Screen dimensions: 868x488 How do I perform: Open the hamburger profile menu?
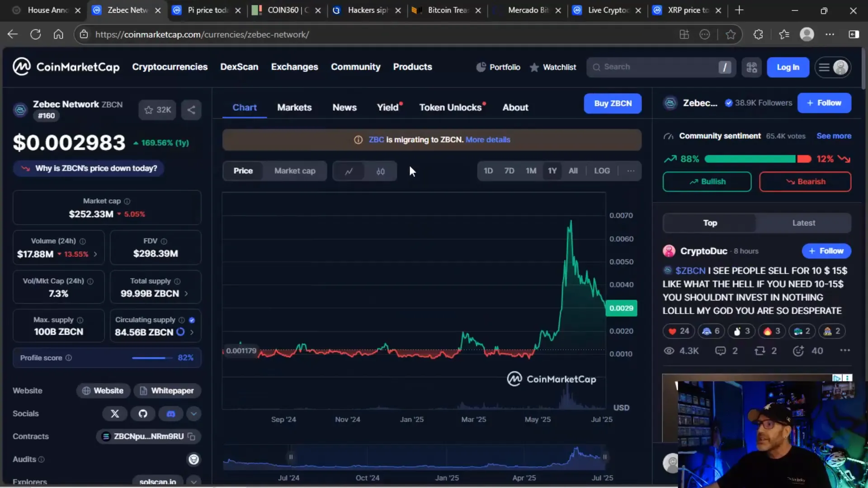pyautogui.click(x=833, y=67)
